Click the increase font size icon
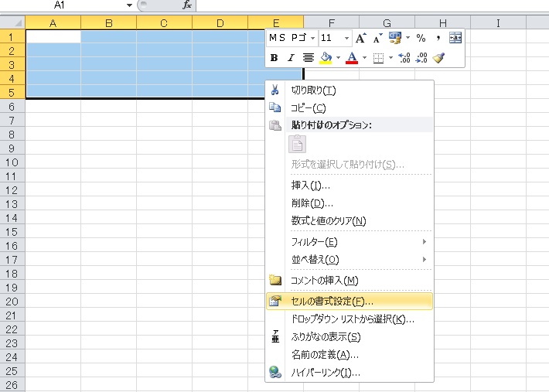 click(360, 38)
